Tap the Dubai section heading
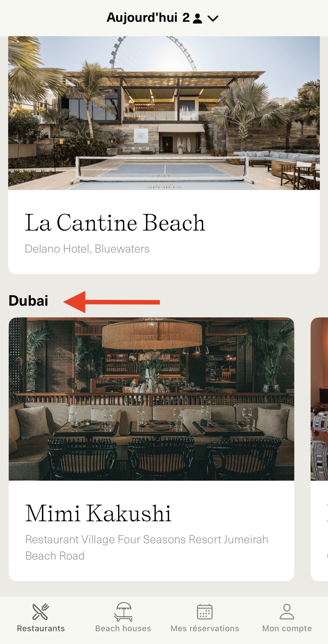328x644 pixels. (x=28, y=301)
